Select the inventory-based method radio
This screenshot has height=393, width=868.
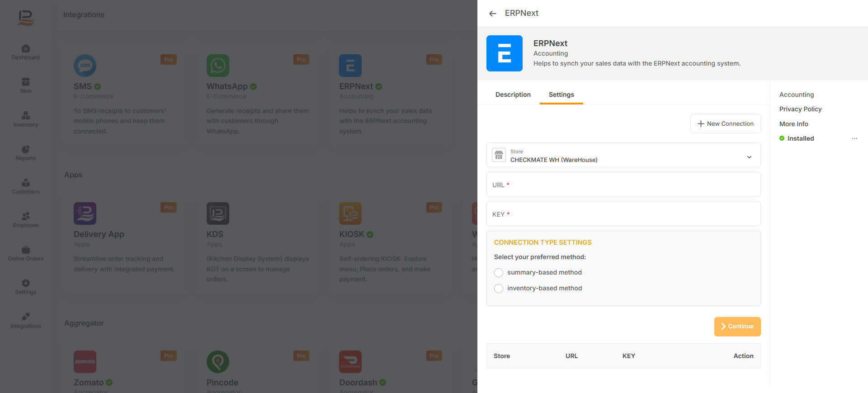499,289
